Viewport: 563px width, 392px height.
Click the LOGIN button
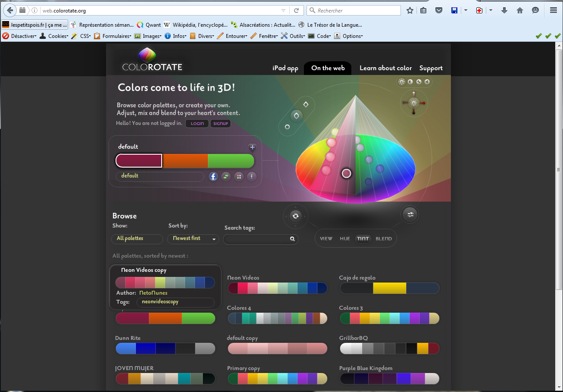[197, 124]
